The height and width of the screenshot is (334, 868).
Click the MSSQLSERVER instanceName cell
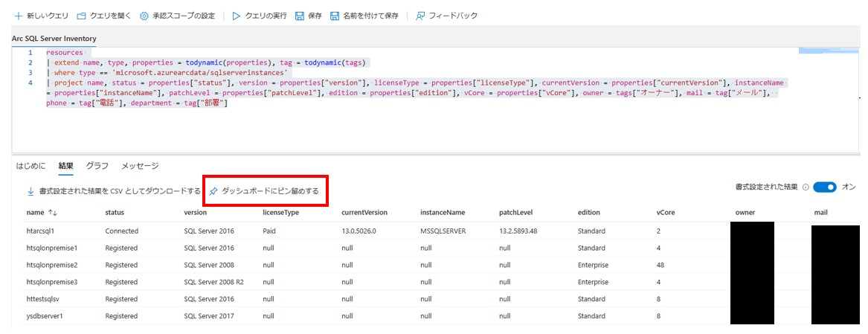coord(443,231)
